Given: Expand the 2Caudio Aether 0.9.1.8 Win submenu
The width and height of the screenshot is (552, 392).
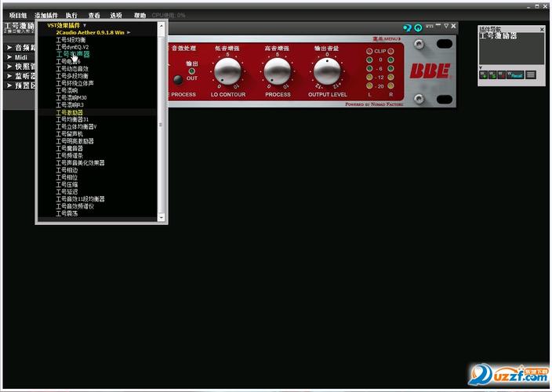Looking at the screenshot, I should pos(129,32).
